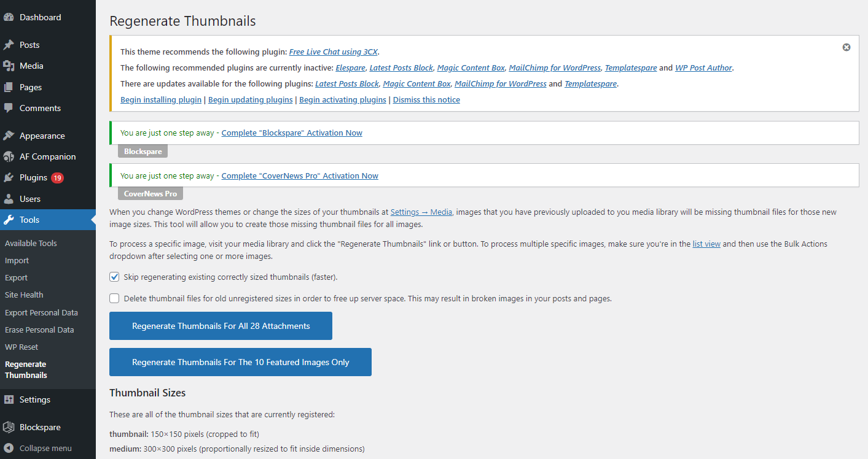Open the Settings menu item

point(35,399)
